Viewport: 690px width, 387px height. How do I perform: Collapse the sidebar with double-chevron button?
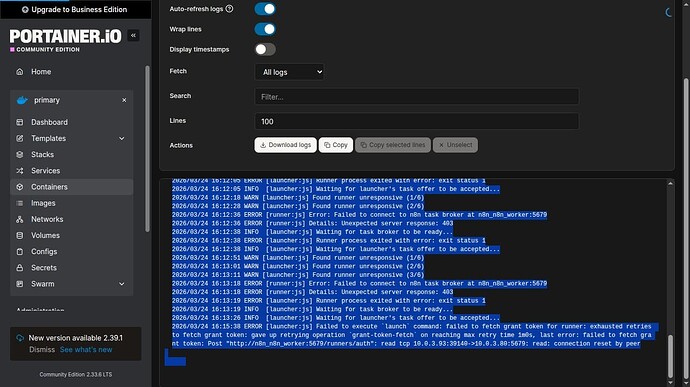(x=133, y=35)
